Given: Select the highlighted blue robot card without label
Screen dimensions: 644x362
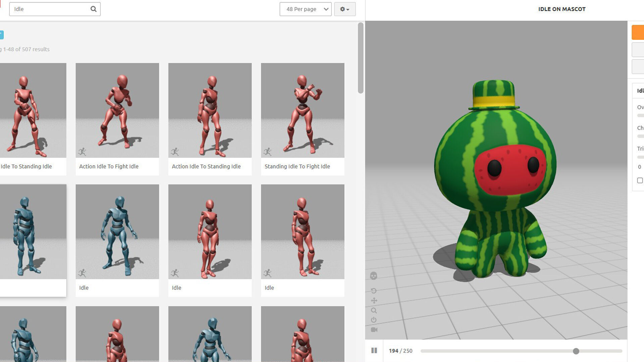Looking at the screenshot, I should pyautogui.click(x=33, y=240).
